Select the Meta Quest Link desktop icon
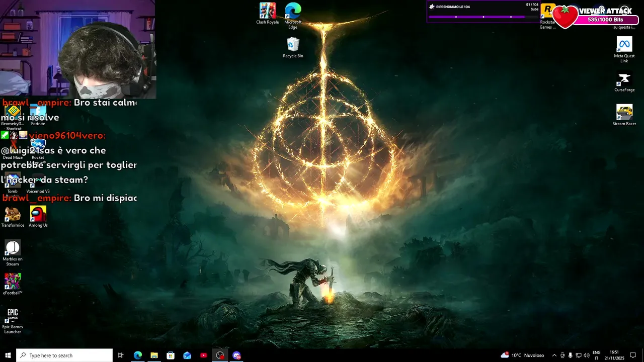The image size is (644, 362). (x=624, y=50)
